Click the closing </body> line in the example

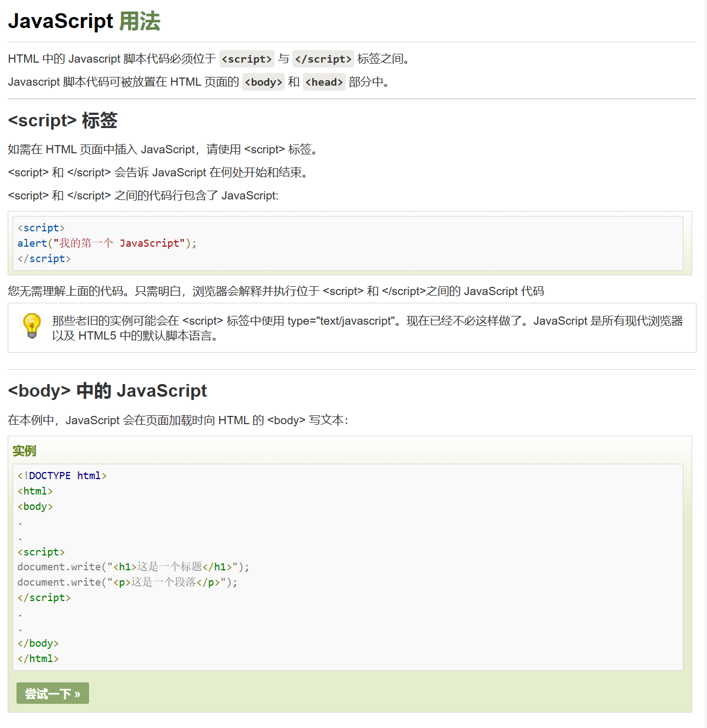[38, 643]
